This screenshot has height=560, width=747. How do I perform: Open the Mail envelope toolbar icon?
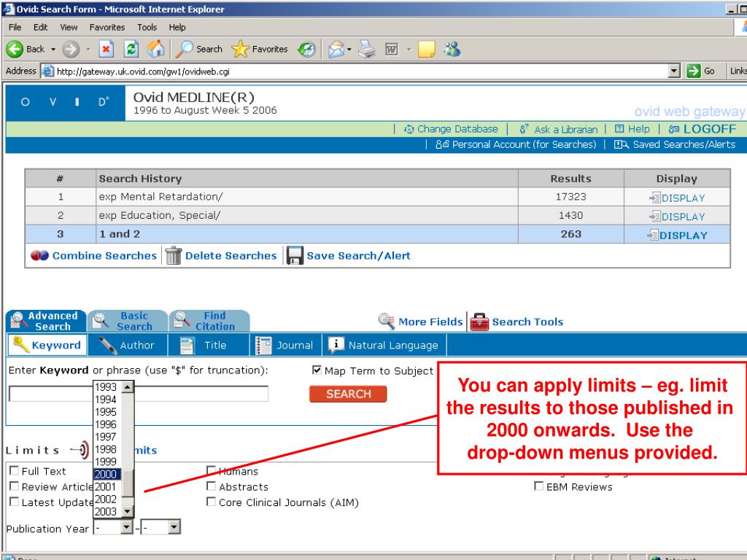336,49
